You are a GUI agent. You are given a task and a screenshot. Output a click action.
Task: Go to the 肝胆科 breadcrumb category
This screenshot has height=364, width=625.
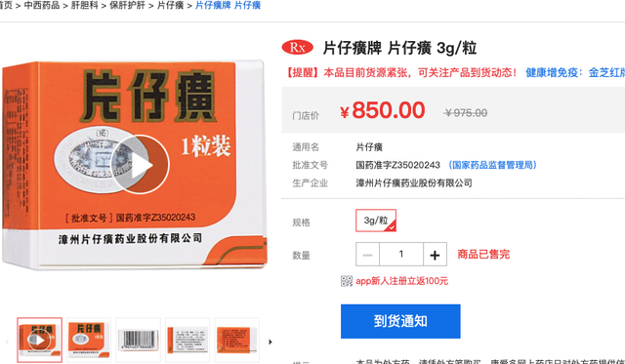[x=85, y=5]
